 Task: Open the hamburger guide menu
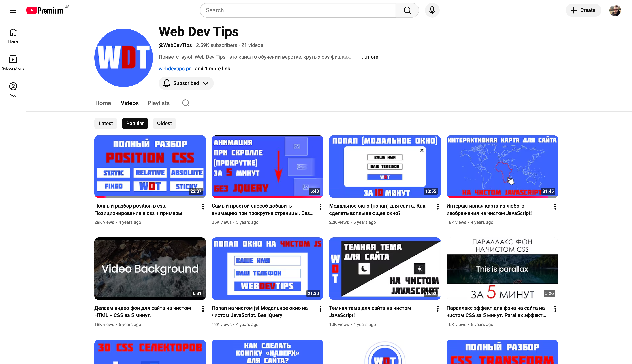[x=13, y=10]
